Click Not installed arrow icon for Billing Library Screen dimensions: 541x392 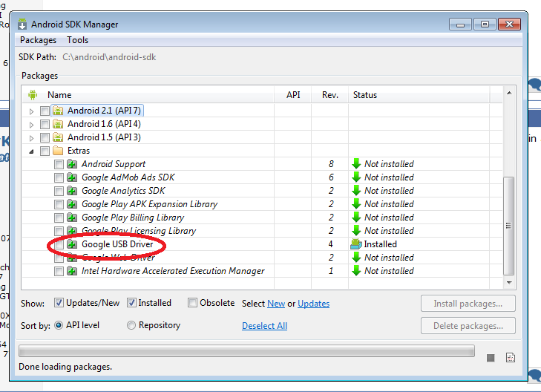click(356, 218)
